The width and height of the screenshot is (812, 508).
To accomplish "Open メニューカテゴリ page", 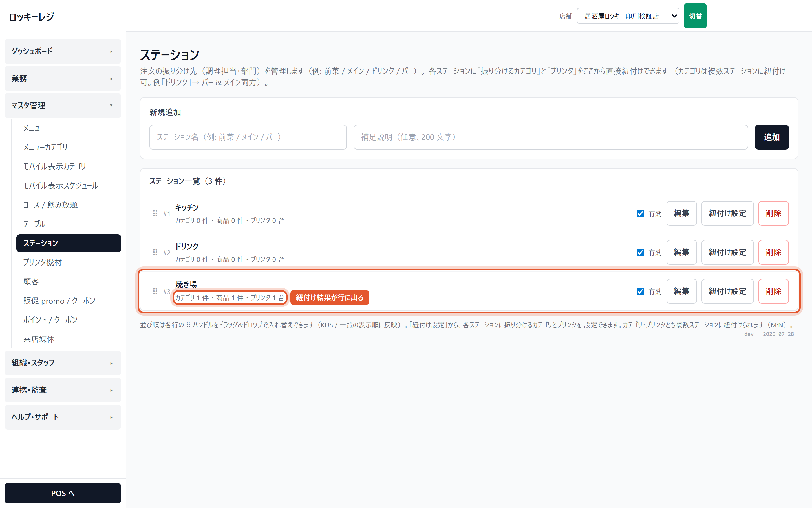I will pos(69,147).
